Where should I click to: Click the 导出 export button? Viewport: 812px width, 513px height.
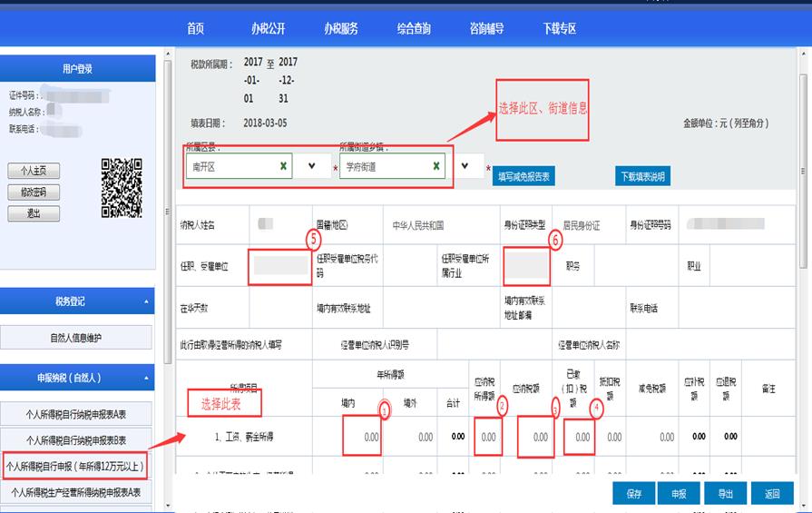725,494
